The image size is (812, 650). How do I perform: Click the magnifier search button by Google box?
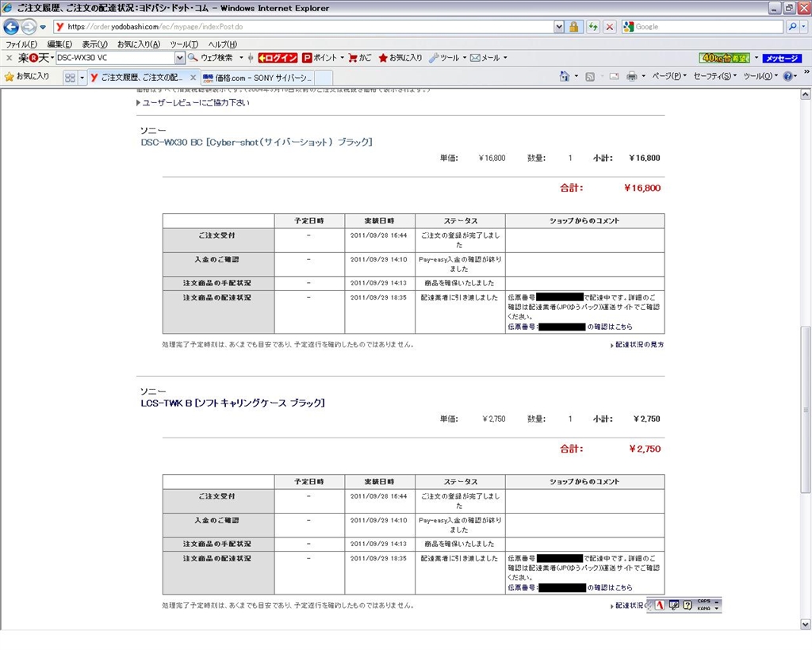792,26
